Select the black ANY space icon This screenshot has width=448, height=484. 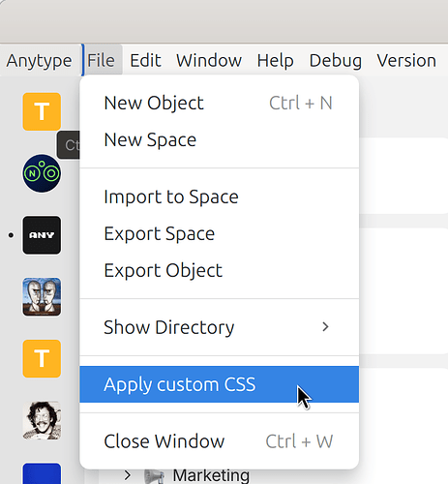click(42, 235)
